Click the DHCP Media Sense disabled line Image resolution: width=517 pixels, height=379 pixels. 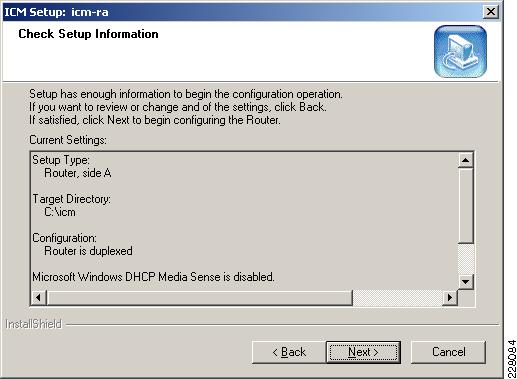(x=153, y=277)
